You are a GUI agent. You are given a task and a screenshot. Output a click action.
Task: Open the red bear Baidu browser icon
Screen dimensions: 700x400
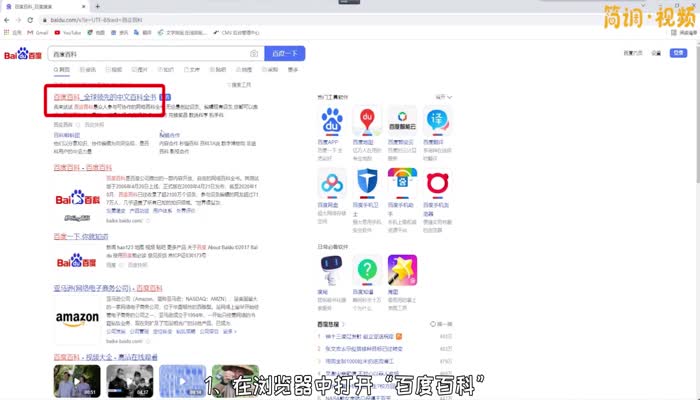pyautogui.click(x=436, y=181)
